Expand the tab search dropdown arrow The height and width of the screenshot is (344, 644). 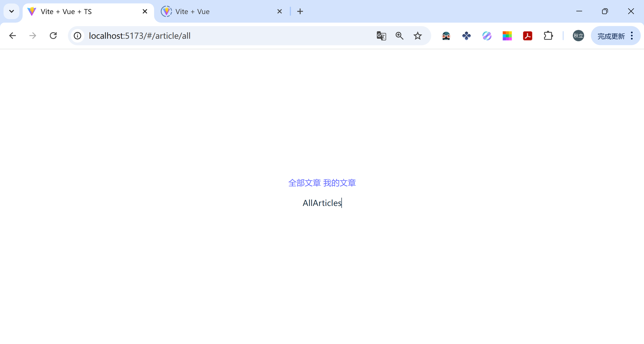point(11,11)
